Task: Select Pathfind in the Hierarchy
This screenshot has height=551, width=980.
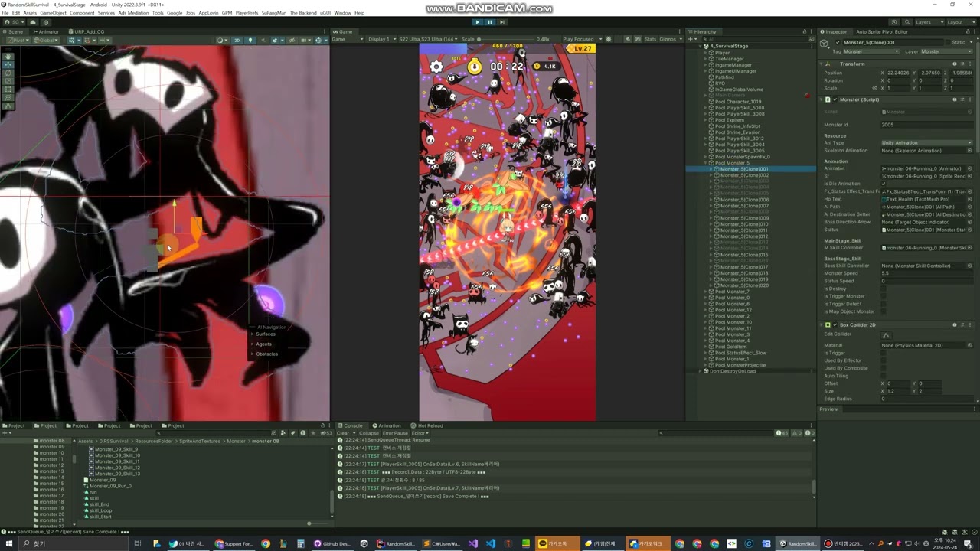Action: [x=724, y=77]
